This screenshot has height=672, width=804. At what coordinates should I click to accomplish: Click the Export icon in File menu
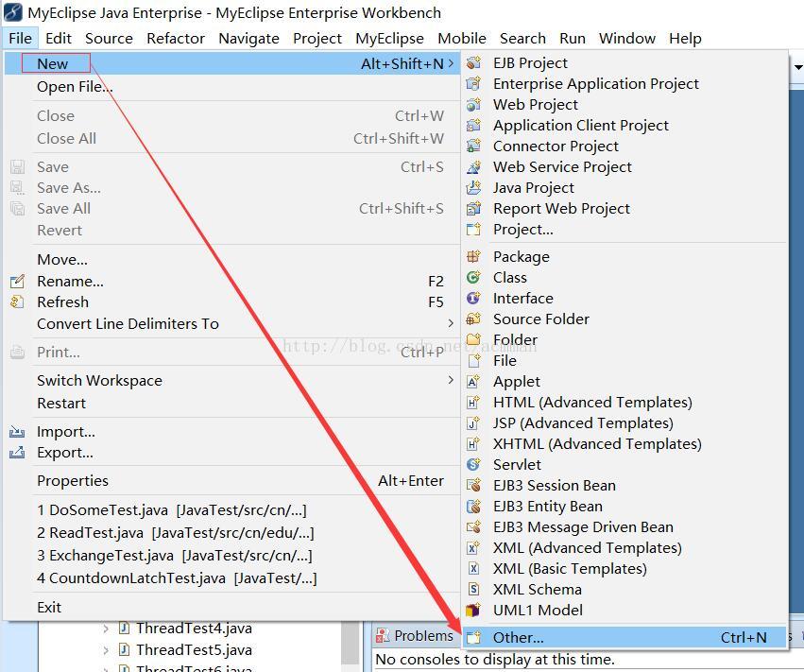pyautogui.click(x=17, y=453)
